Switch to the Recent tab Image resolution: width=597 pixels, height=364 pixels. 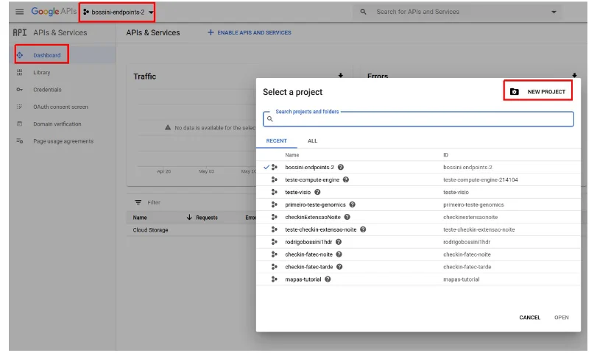click(277, 140)
